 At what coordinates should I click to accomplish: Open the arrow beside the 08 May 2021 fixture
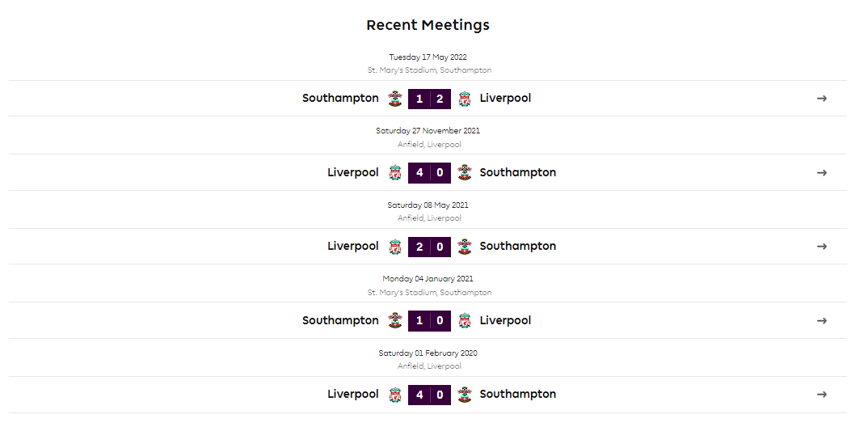821,247
